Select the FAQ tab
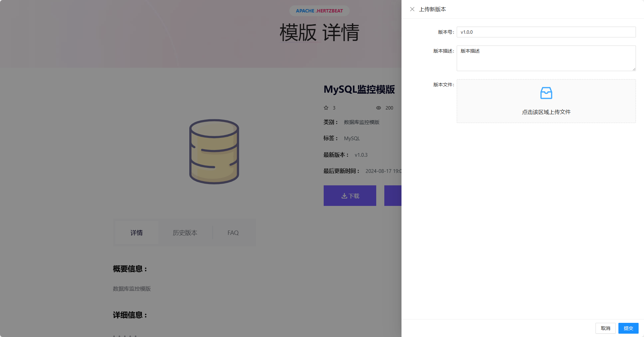This screenshot has height=337, width=644. point(233,233)
